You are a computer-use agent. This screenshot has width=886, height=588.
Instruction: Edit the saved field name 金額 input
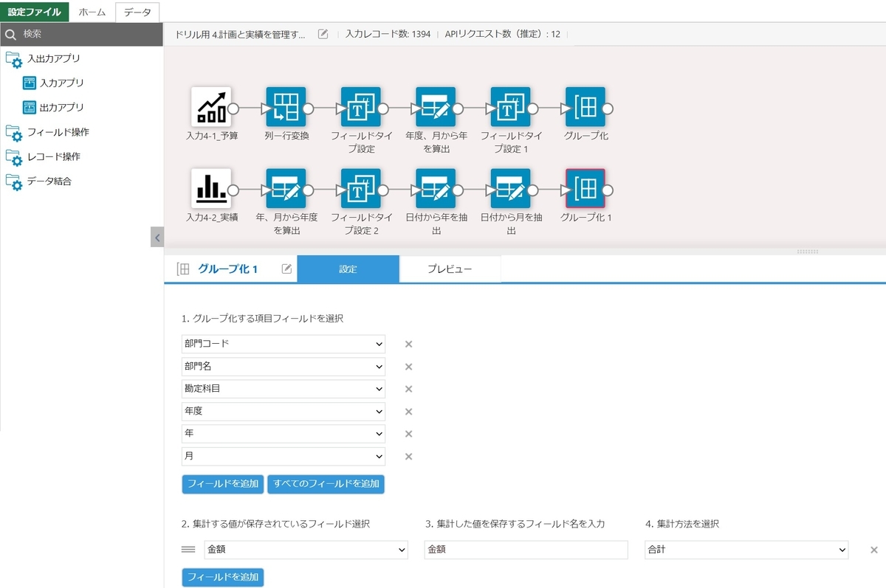[x=526, y=550]
